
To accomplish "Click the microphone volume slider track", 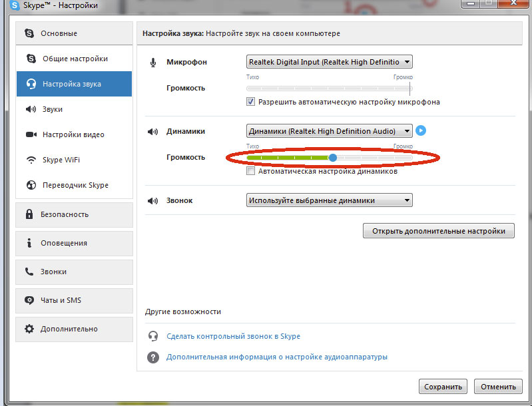I will [330, 89].
